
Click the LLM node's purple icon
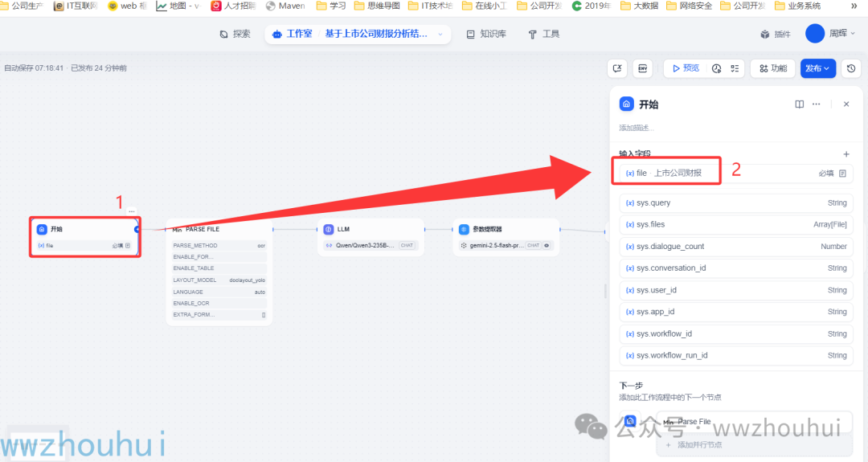328,229
